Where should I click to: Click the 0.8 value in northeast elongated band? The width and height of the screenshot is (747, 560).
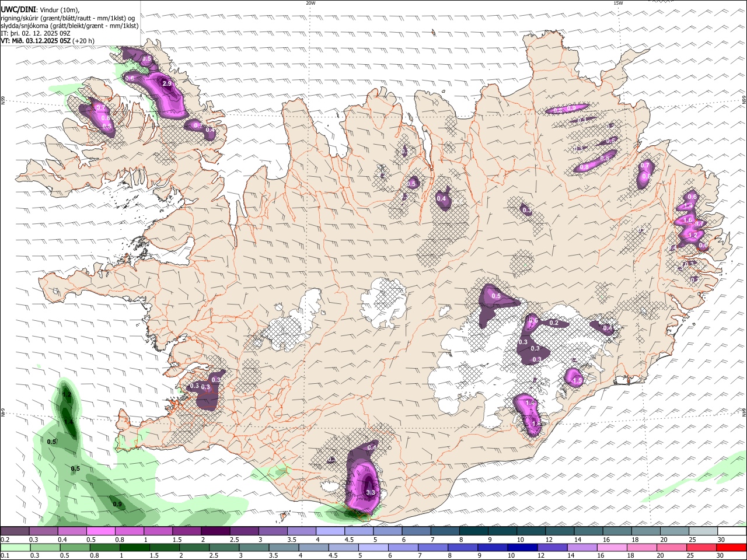[584, 167]
